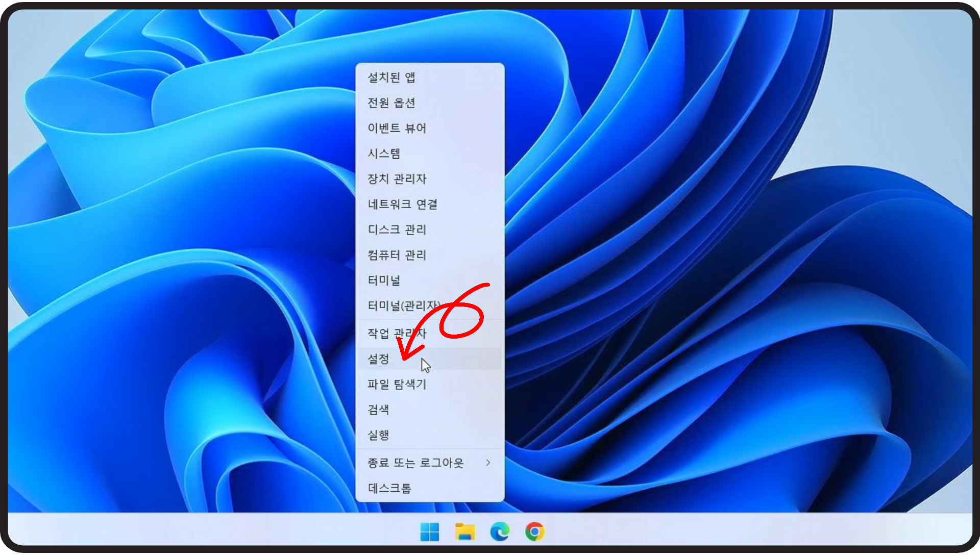This screenshot has width=980, height=560.
Task: Choose 전원 옵션 from the menu
Action: pos(391,103)
